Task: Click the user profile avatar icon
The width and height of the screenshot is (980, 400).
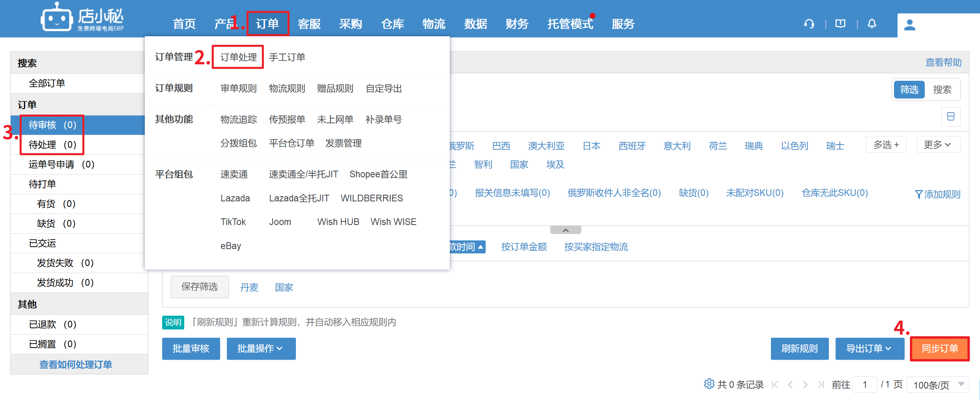Action: (909, 25)
